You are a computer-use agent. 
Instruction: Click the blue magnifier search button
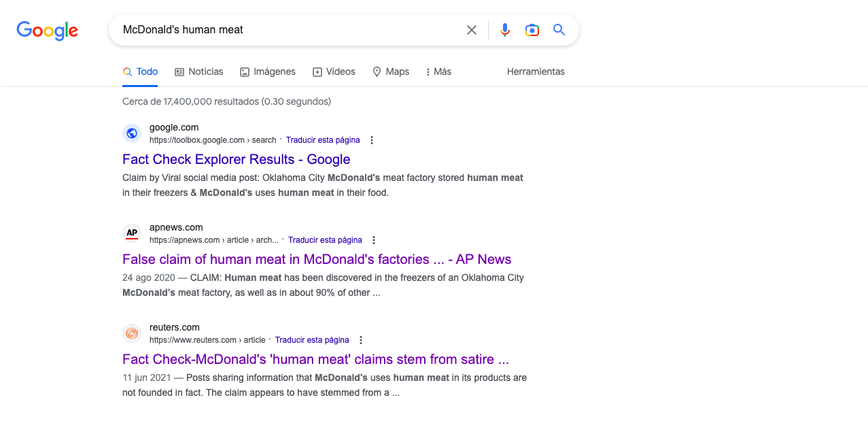point(559,30)
